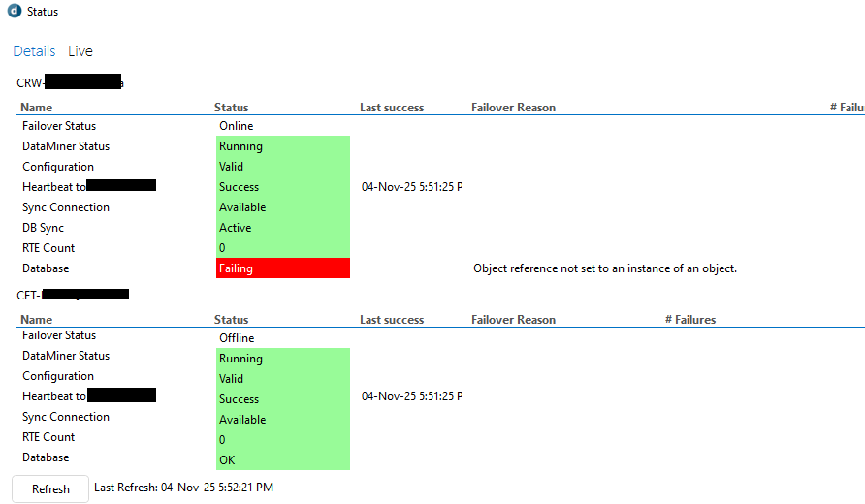Click the Object reference error message
The width and height of the screenshot is (865, 504).
(x=604, y=268)
